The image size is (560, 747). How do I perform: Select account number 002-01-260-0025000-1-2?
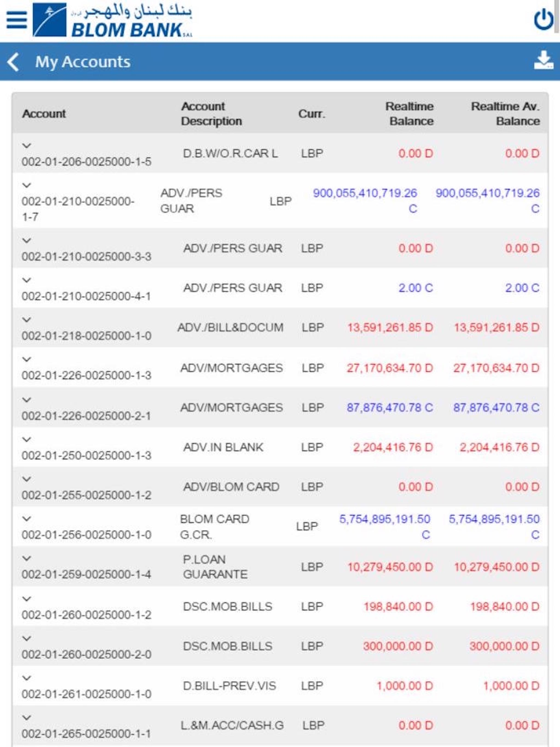tap(86, 615)
